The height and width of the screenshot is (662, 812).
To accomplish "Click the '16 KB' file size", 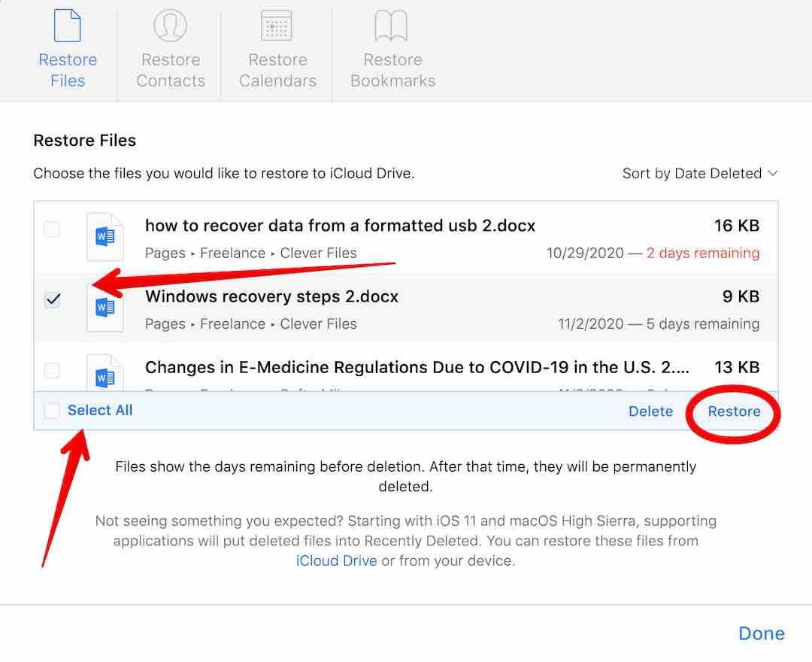I will point(737,226).
